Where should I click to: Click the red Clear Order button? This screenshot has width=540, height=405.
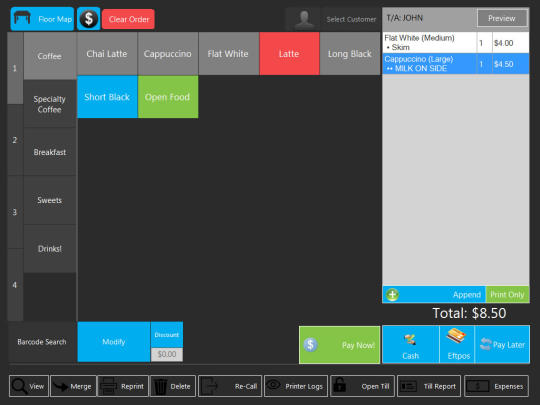coord(128,19)
